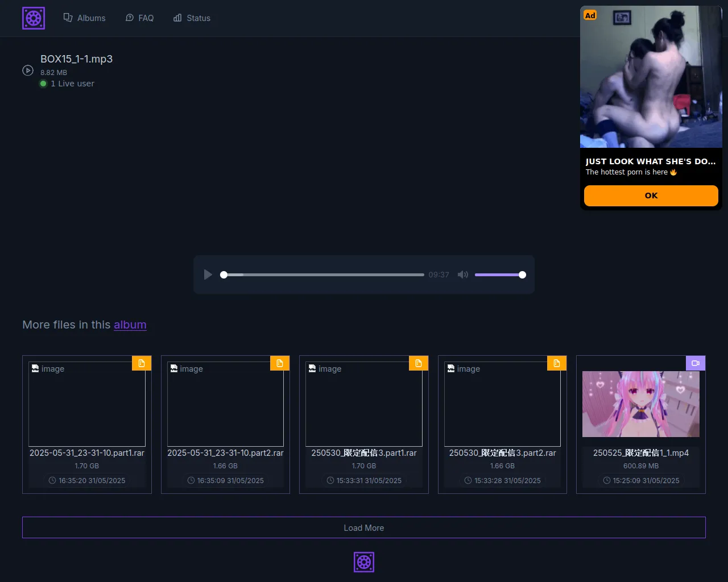Click file badge on 2025-05-31_23-31-10.part1.rar card
The image size is (728, 582).
[142, 363]
